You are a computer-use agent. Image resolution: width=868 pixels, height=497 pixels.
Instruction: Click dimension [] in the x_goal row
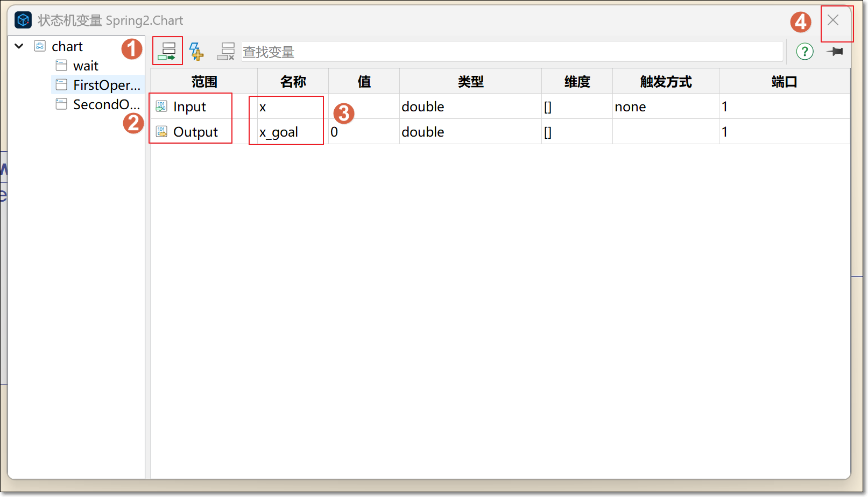pyautogui.click(x=577, y=132)
